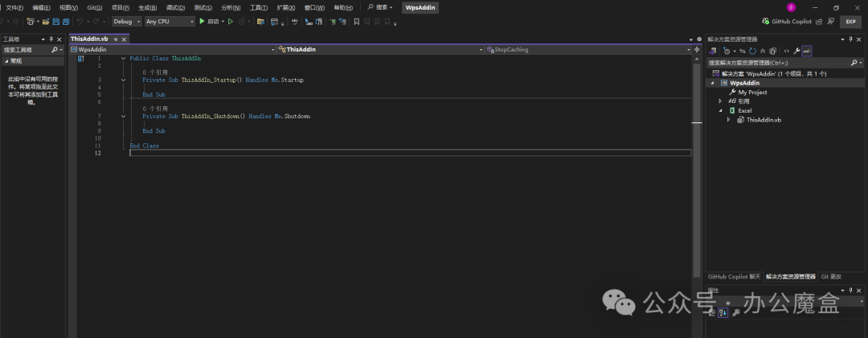Collapse the ThisAddIn_Shutdown sub code block
This screenshot has height=338, width=868.
pos(124,117)
